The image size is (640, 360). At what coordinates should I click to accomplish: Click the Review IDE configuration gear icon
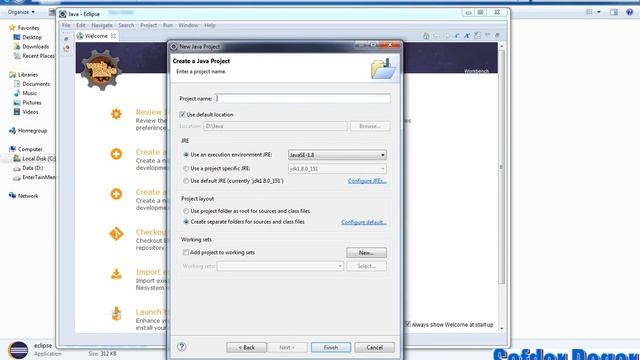pyautogui.click(x=116, y=114)
